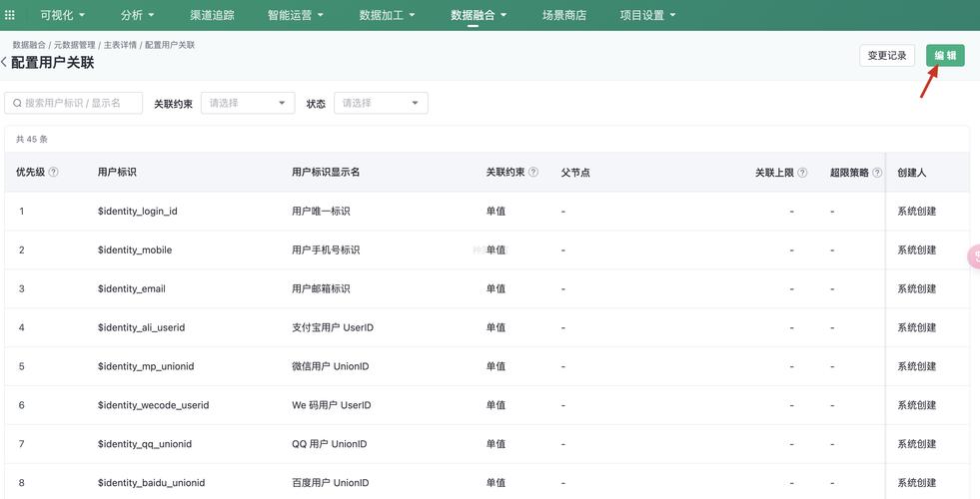Select the $identity_wecode_userid cell
This screenshot has width=980, height=499.
(x=153, y=405)
